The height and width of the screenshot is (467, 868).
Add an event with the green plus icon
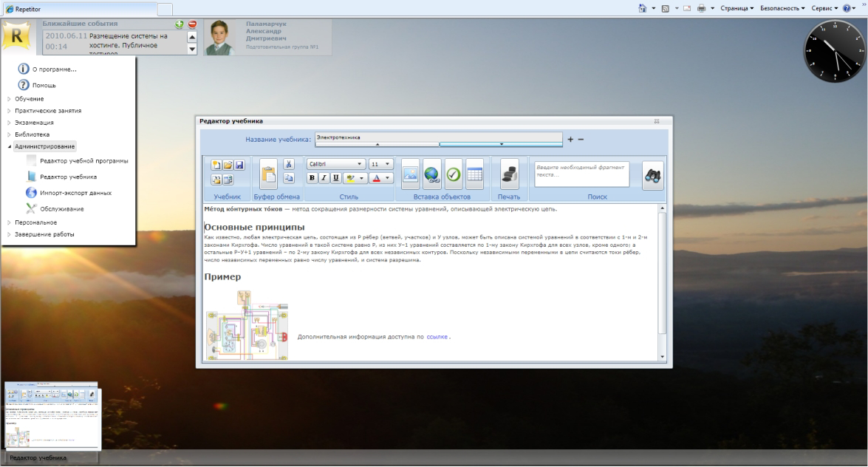180,24
